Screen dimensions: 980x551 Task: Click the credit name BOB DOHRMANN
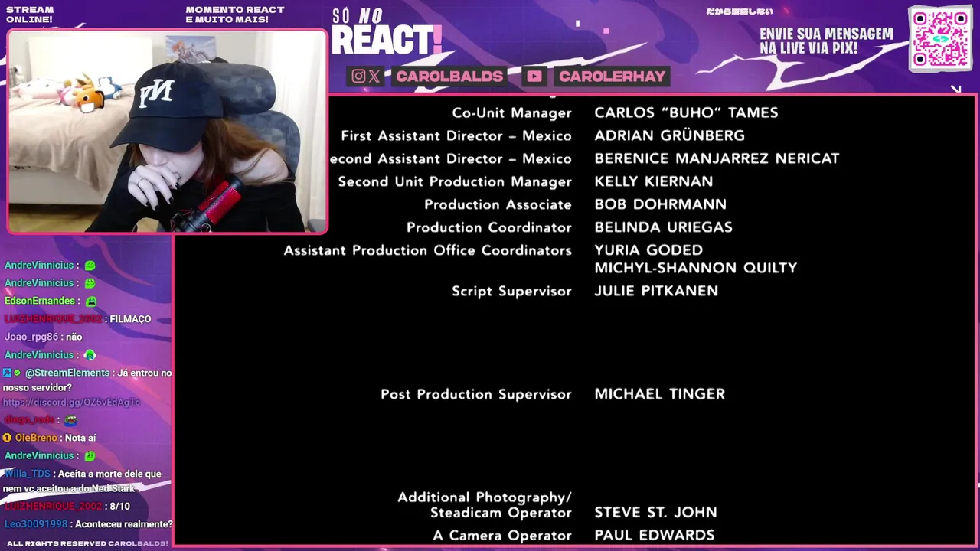click(661, 204)
